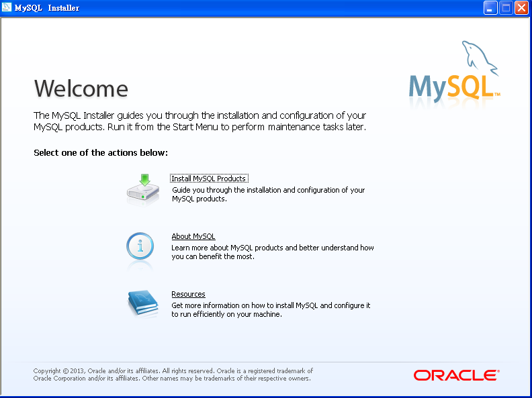Open the About MySQL link
The image size is (532, 398).
click(x=193, y=236)
